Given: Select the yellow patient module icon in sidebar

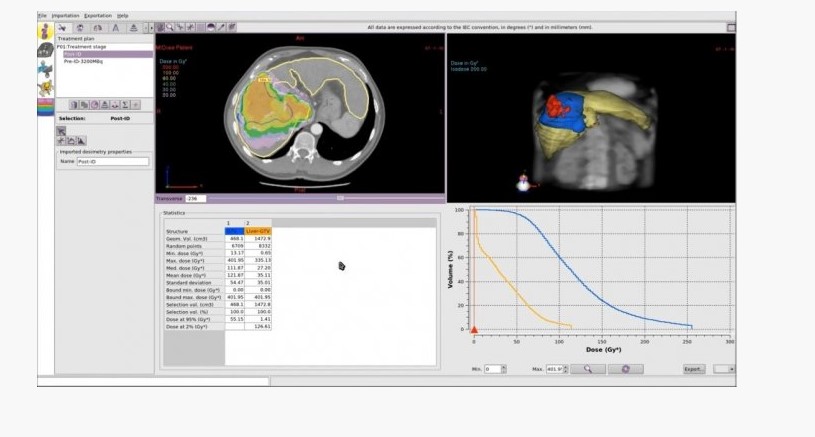Looking at the screenshot, I should (x=45, y=31).
